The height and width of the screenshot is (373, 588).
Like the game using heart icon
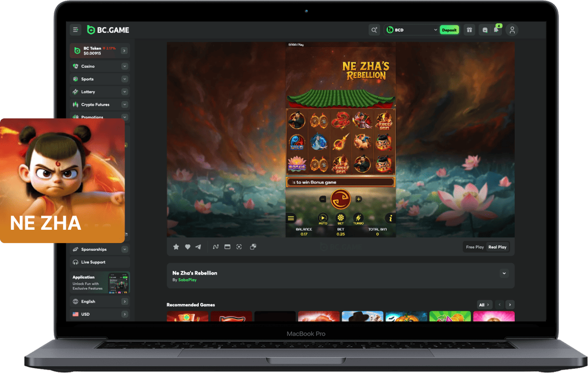click(x=187, y=247)
